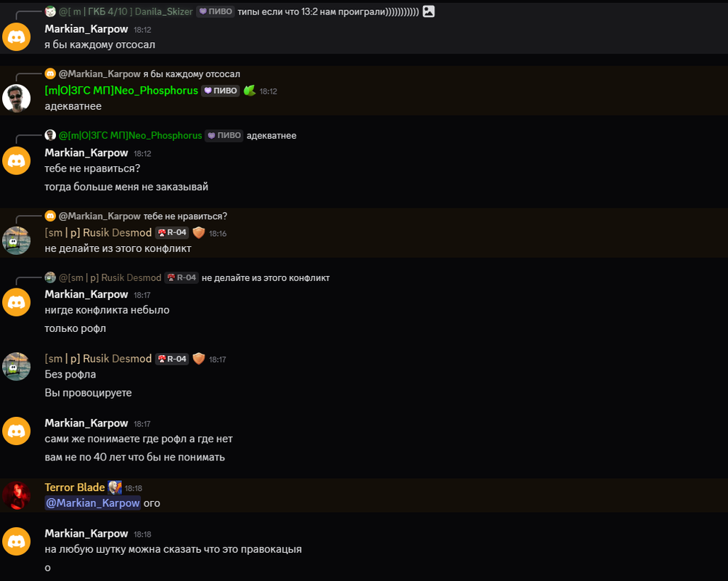Click Terror Blade's red avatar
The width and height of the screenshot is (728, 581).
16,495
